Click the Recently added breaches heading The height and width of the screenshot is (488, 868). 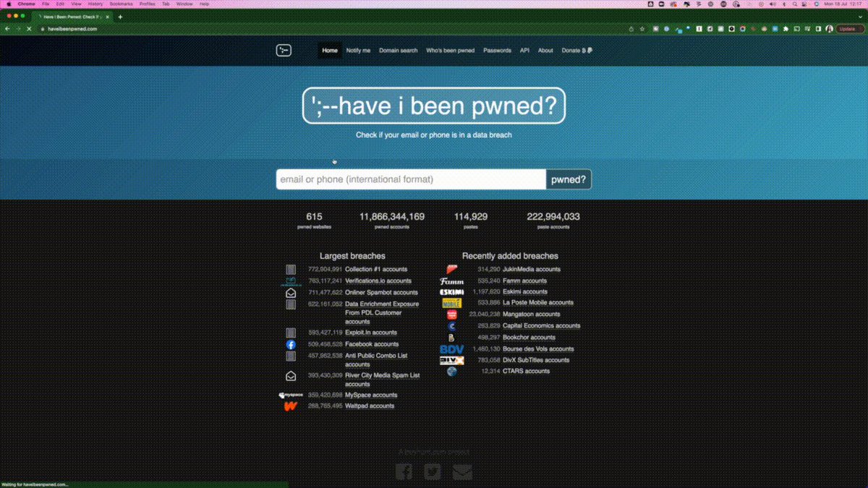(x=510, y=256)
